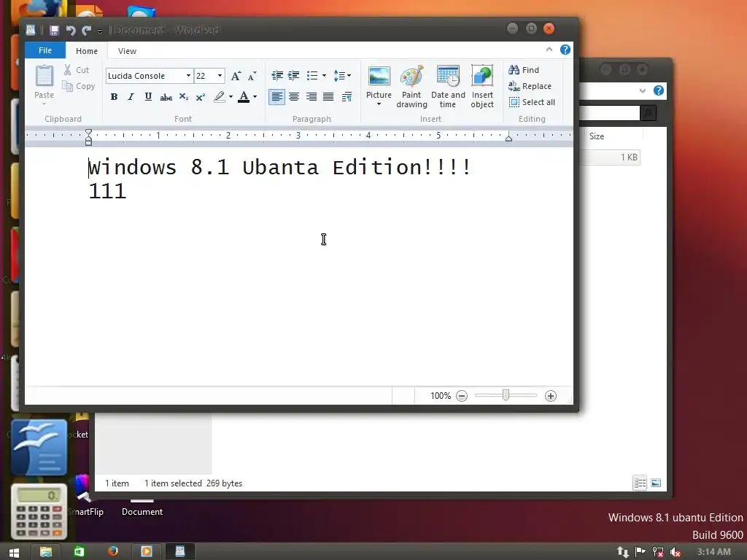Viewport: 747px width, 560px height.
Task: Redo the last action
Action: point(86,31)
